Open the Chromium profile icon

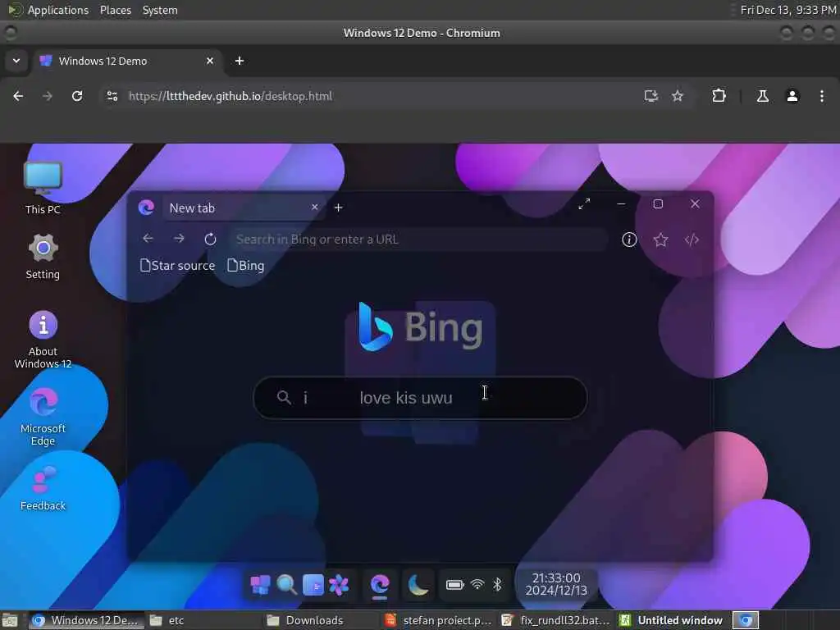[792, 96]
